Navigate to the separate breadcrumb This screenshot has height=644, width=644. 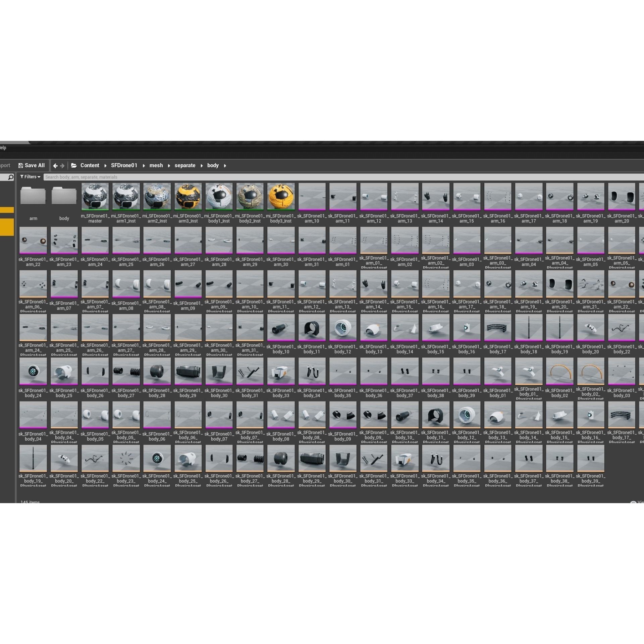pyautogui.click(x=185, y=165)
